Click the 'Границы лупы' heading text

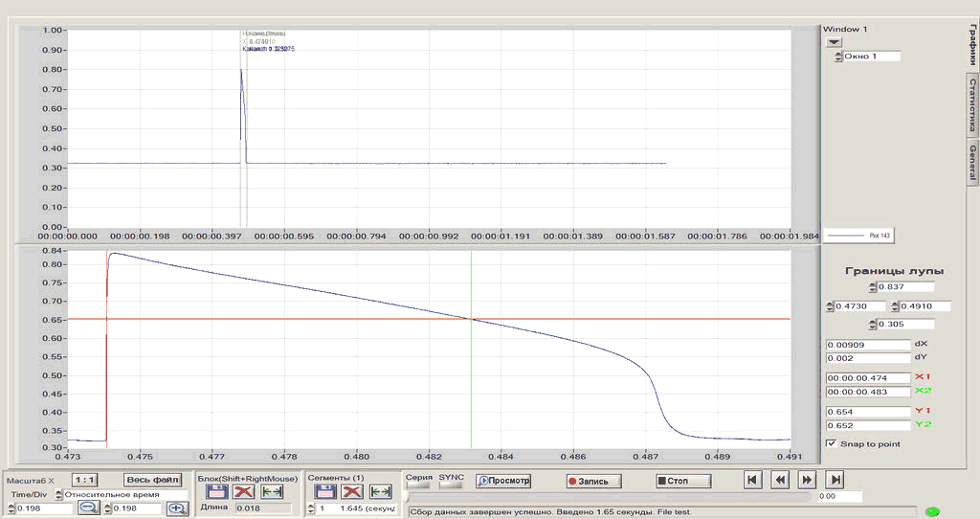pos(895,271)
